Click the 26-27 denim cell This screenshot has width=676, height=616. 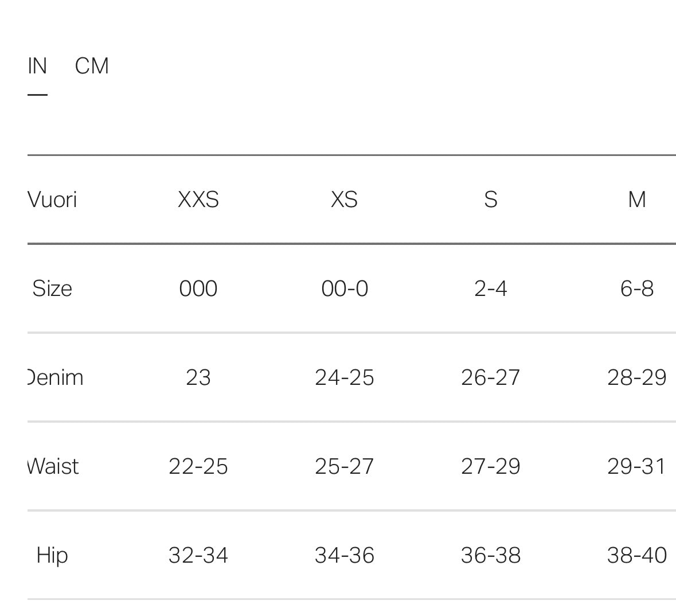(x=491, y=377)
